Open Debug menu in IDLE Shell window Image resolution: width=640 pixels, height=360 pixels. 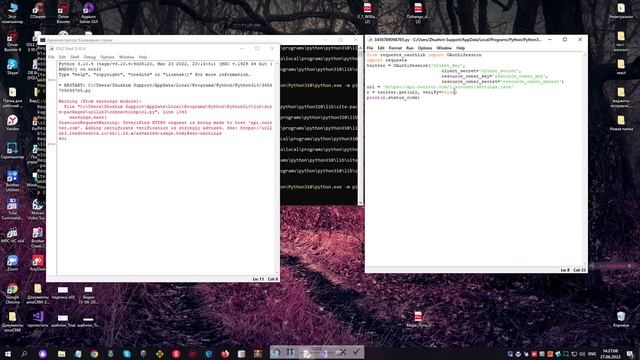[x=89, y=57]
